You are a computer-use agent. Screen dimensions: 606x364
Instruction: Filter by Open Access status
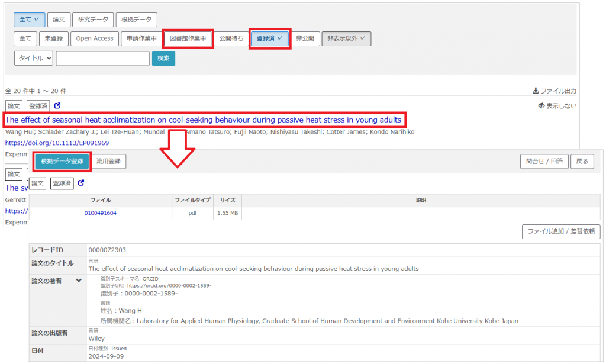pos(95,38)
